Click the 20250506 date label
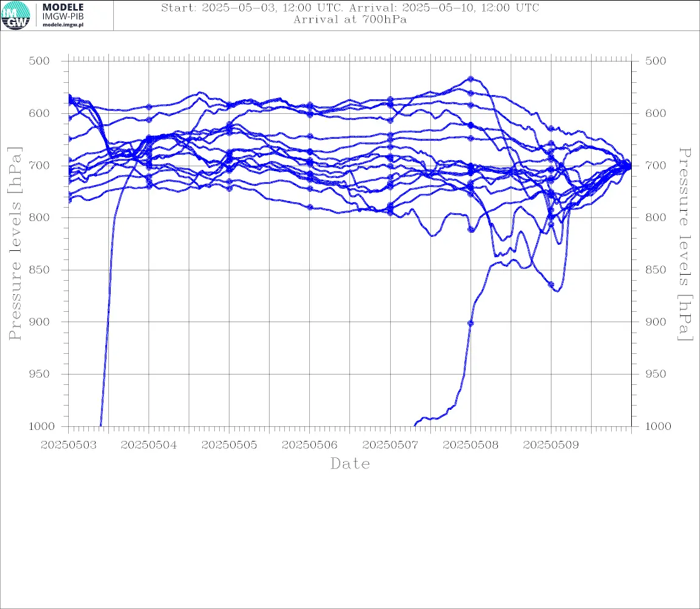Image resolution: width=700 pixels, height=609 pixels. 309,445
